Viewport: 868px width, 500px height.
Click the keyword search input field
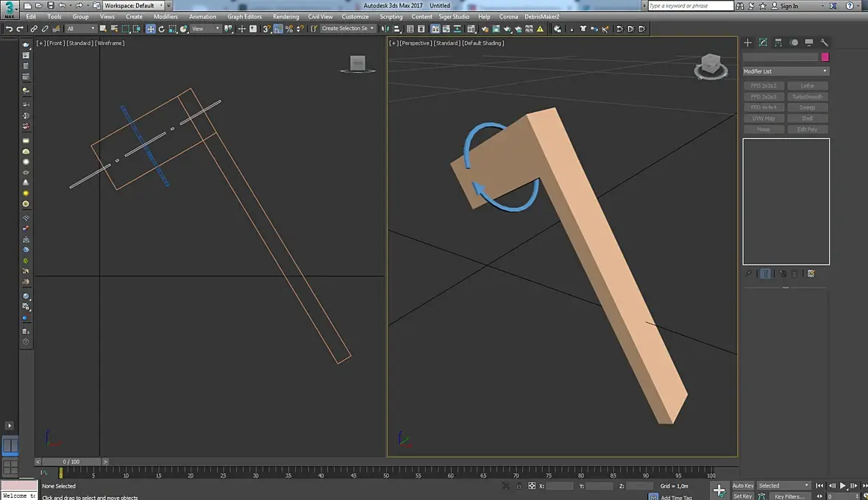(x=690, y=6)
